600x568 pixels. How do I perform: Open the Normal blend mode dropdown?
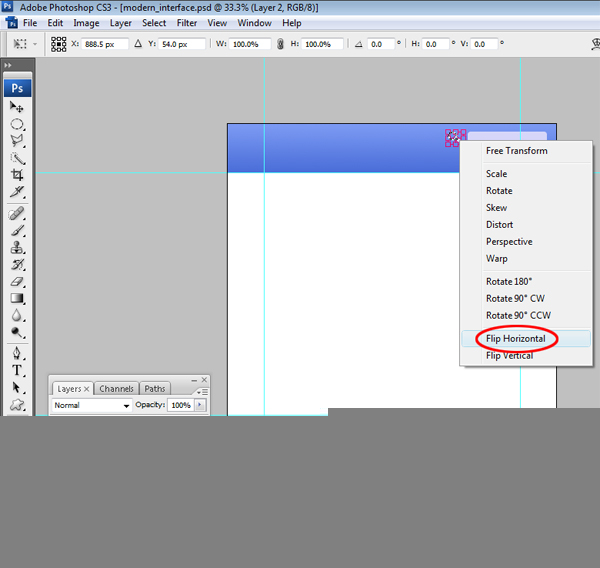(91, 405)
